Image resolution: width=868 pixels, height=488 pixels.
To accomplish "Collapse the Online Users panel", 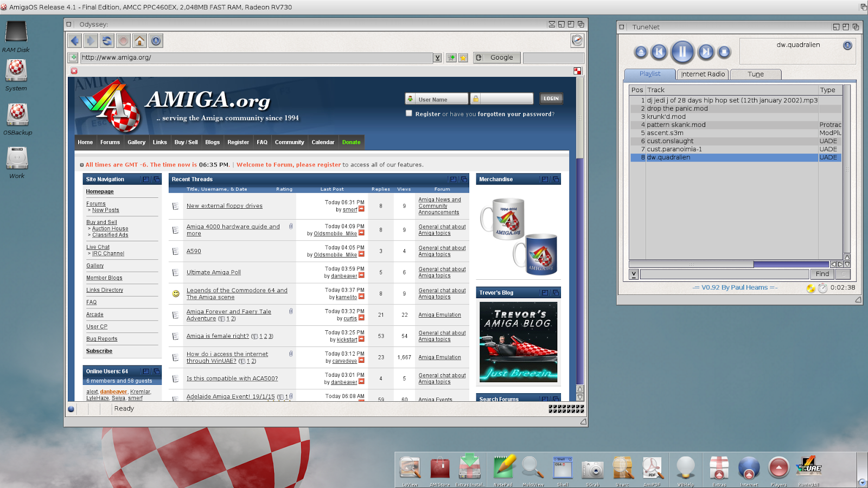I will 145,371.
